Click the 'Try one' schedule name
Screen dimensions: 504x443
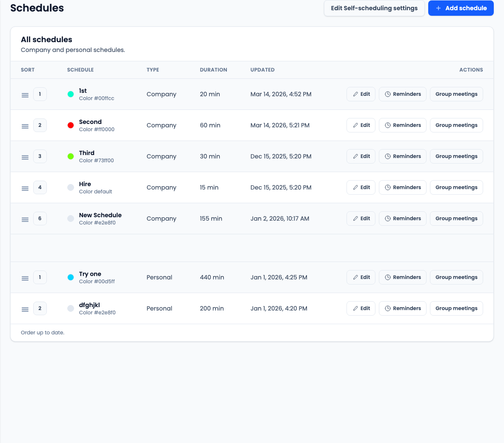tap(90, 274)
